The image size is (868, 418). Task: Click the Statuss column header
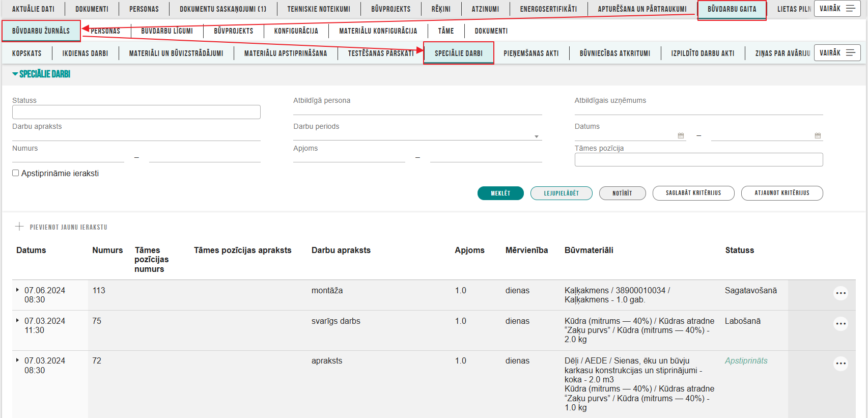pyautogui.click(x=739, y=250)
